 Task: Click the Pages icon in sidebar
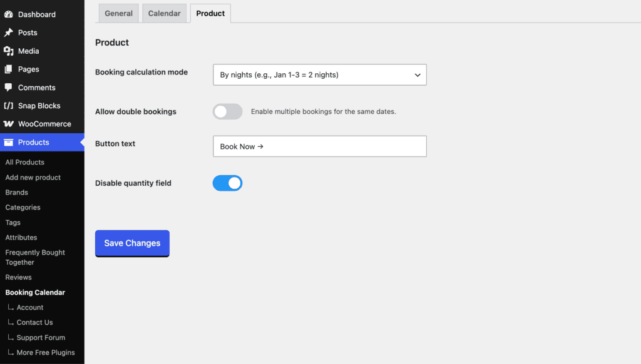9,69
